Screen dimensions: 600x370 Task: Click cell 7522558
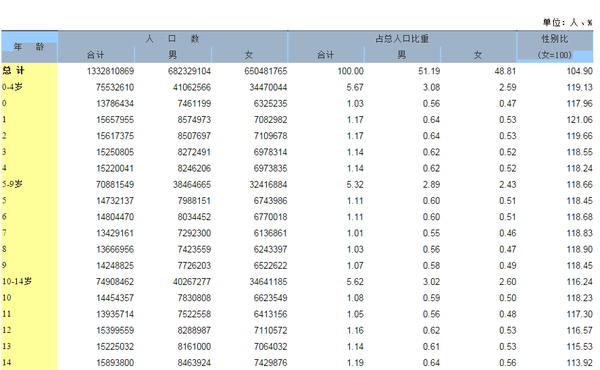(194, 314)
